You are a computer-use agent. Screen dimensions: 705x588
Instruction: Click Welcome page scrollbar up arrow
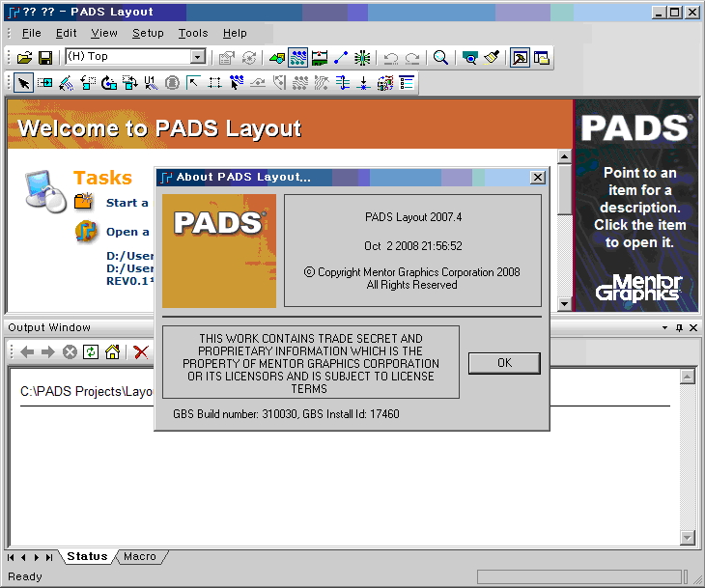point(564,156)
